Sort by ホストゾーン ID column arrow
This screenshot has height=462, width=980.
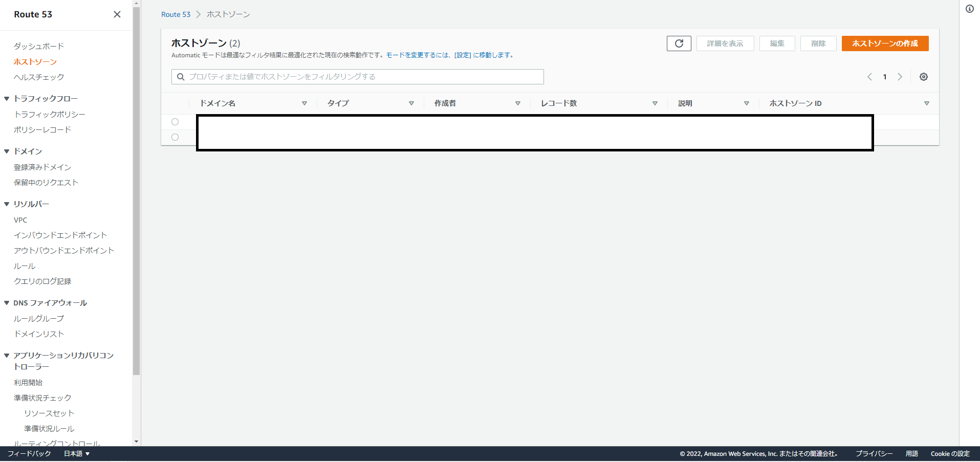(x=927, y=103)
